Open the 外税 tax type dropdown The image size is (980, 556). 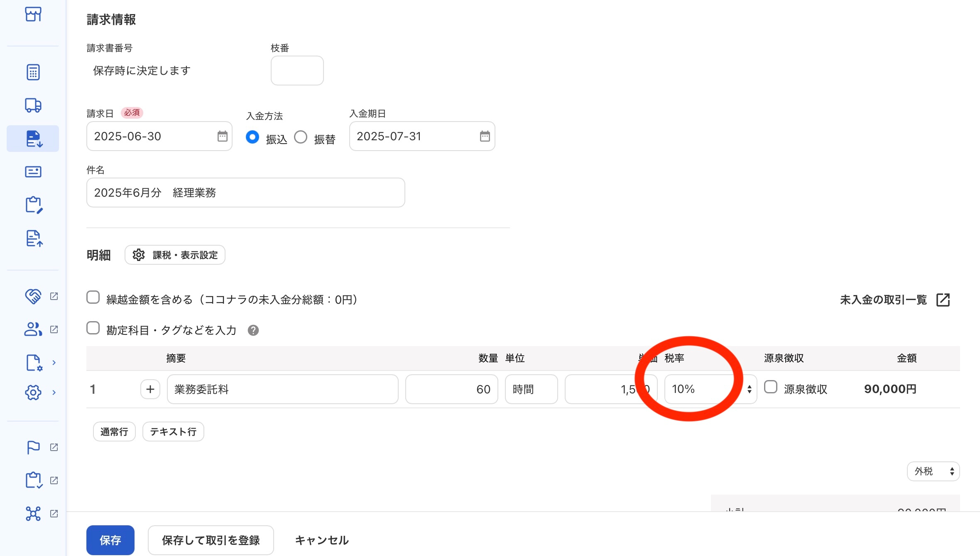click(x=933, y=471)
